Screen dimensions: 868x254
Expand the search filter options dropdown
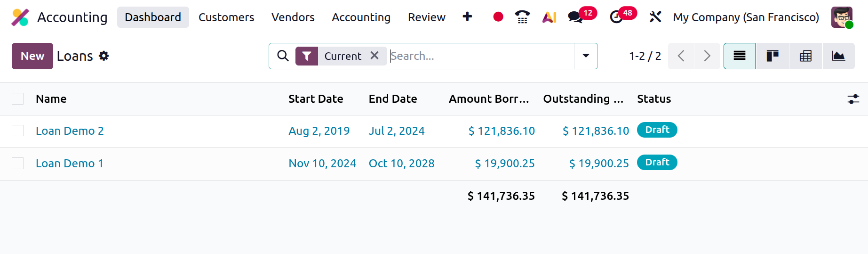[x=586, y=56]
